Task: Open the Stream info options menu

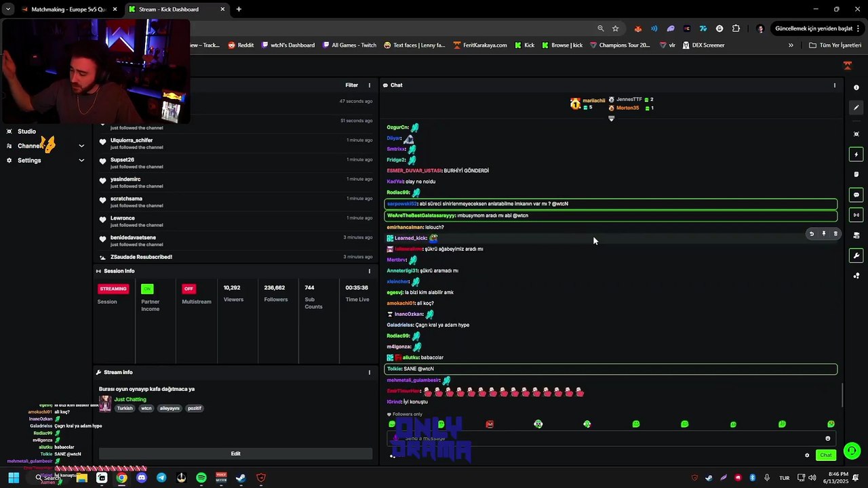Action: tap(370, 373)
